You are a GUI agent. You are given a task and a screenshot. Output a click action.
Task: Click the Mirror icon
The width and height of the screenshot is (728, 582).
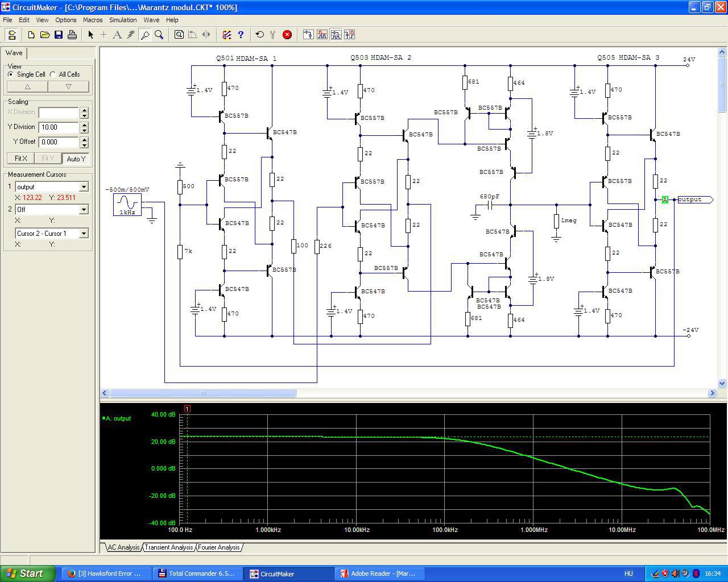[206, 35]
